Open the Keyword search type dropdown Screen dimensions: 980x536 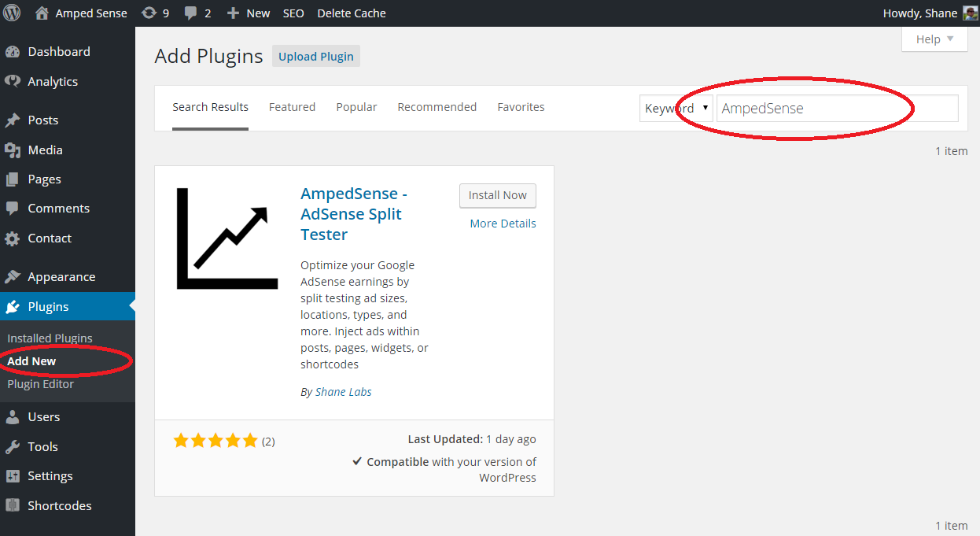pyautogui.click(x=676, y=109)
